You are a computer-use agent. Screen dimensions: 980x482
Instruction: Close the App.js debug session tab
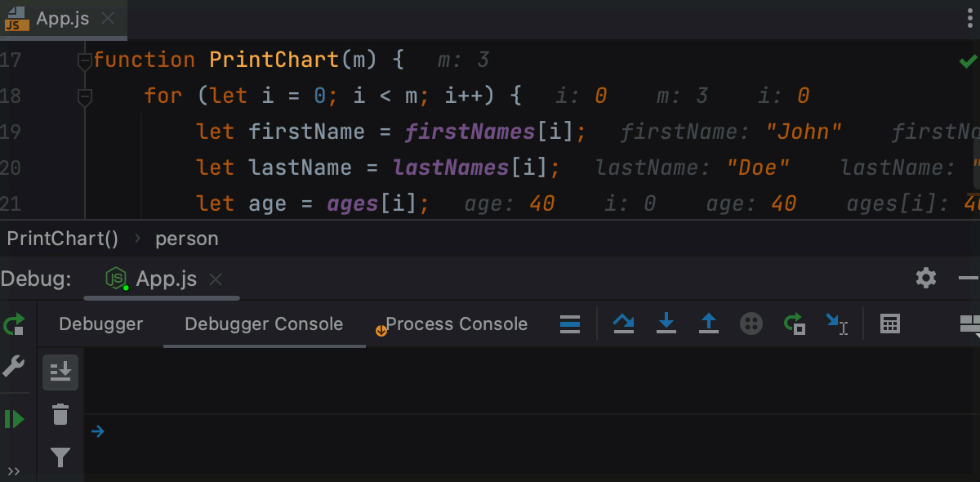click(216, 279)
